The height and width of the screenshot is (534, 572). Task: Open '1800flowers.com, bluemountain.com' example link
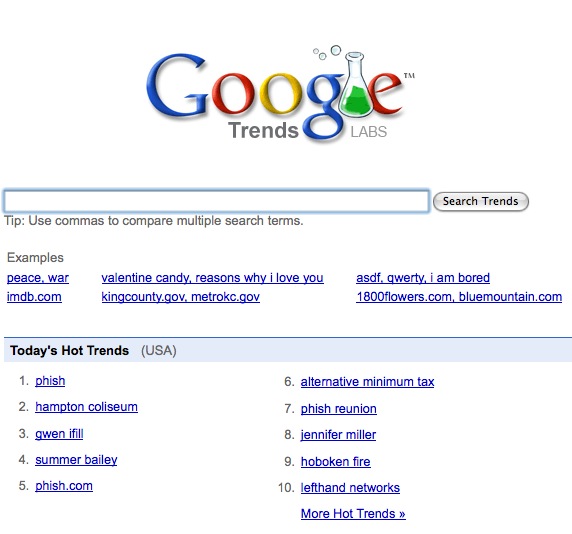459,297
